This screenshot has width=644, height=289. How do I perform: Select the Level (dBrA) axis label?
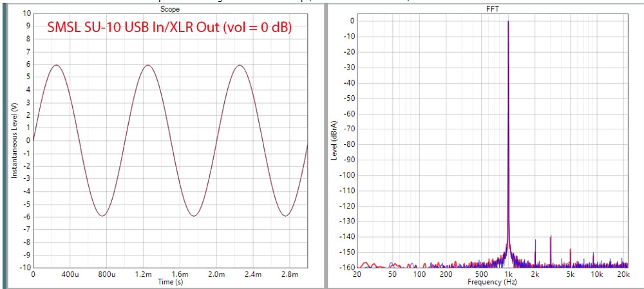click(x=335, y=140)
